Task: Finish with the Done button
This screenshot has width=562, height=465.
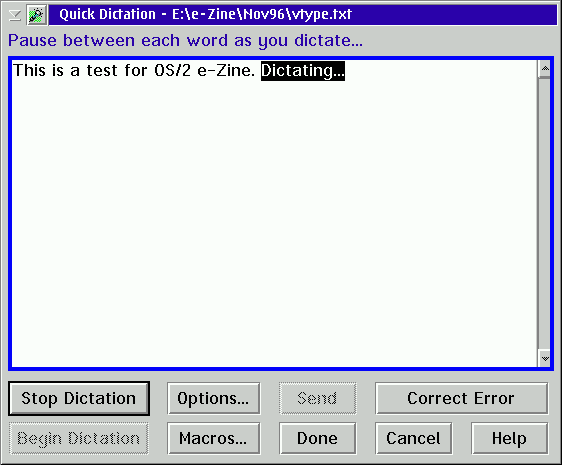Action: (318, 438)
